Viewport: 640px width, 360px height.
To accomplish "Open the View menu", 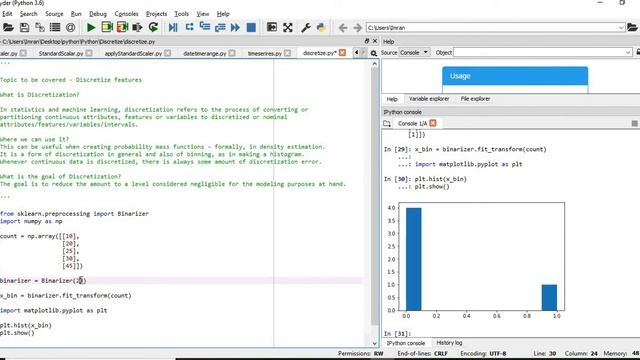I will click(203, 14).
